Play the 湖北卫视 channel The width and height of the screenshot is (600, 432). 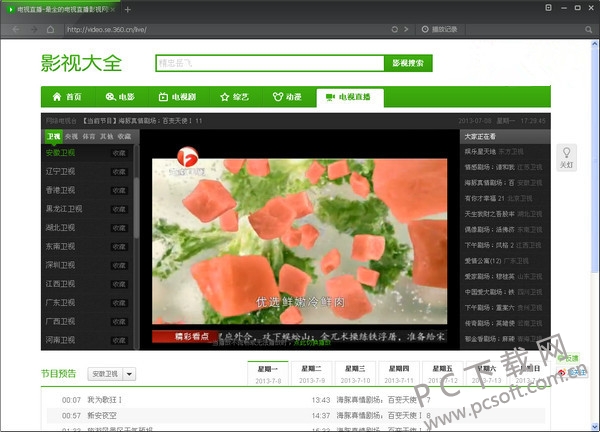point(60,228)
